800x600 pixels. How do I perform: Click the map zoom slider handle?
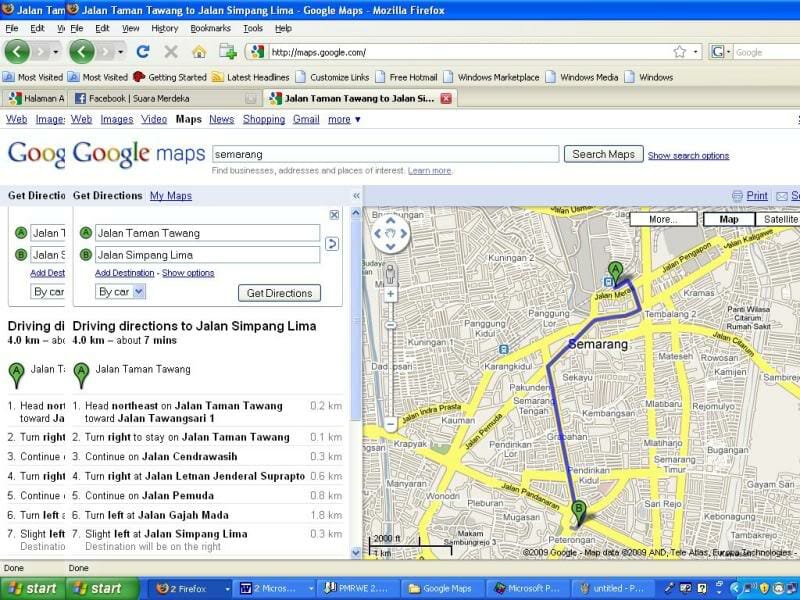tap(390, 325)
